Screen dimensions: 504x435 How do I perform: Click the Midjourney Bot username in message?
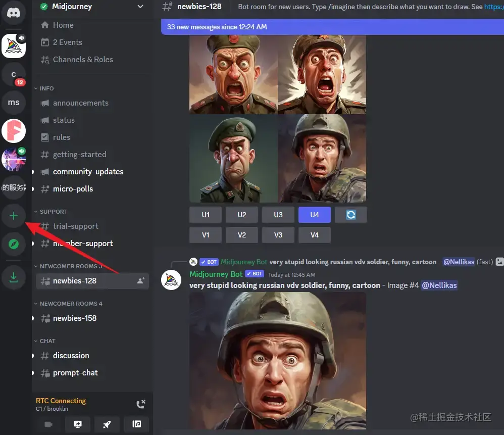[x=216, y=274]
